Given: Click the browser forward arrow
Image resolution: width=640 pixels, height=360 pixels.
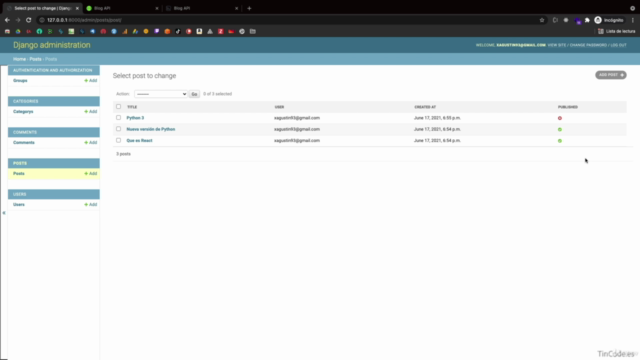Looking at the screenshot, I should click(18, 20).
